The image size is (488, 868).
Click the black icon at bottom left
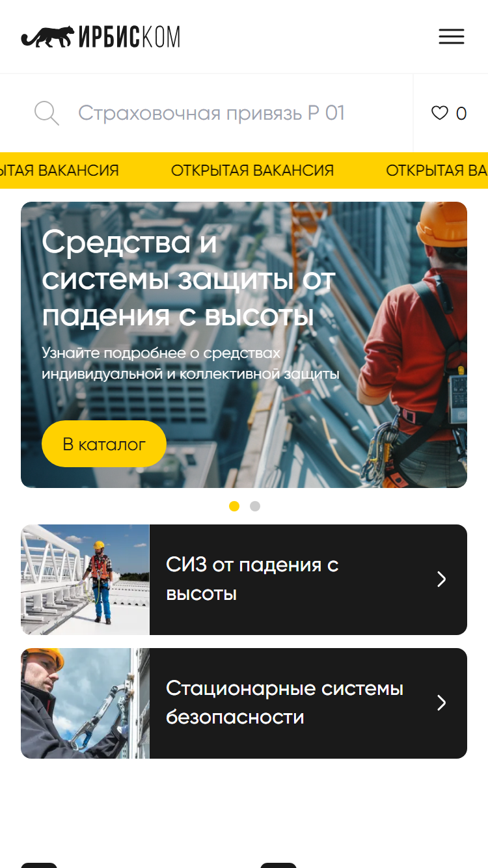pos(39,865)
